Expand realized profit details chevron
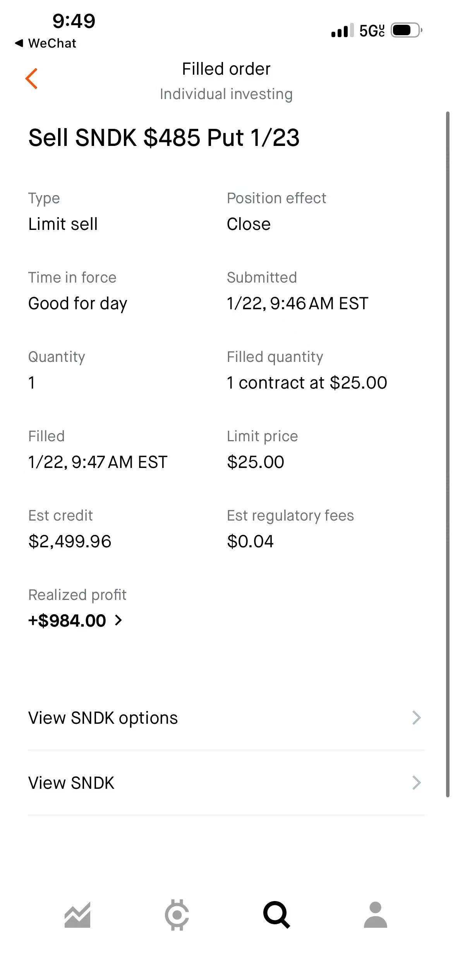 tap(118, 620)
